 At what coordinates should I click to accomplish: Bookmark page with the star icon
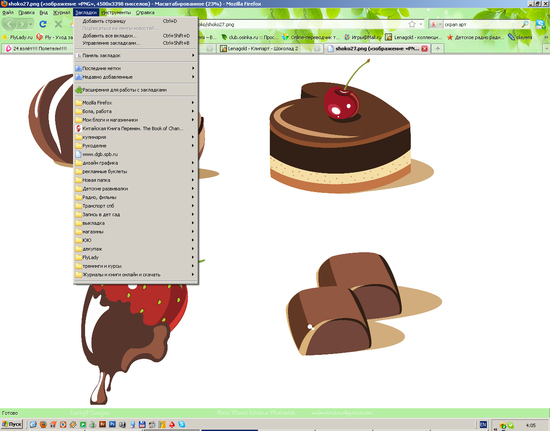coord(412,24)
